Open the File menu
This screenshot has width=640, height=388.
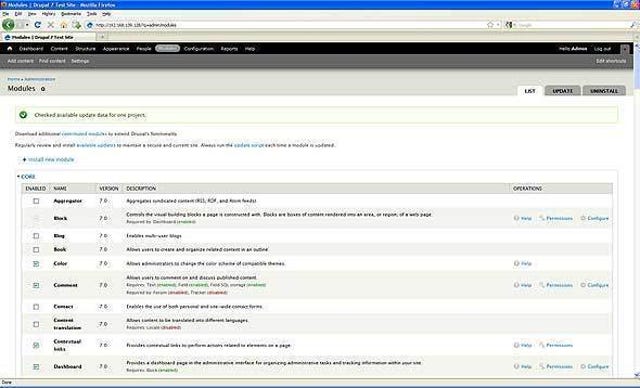coord(5,13)
